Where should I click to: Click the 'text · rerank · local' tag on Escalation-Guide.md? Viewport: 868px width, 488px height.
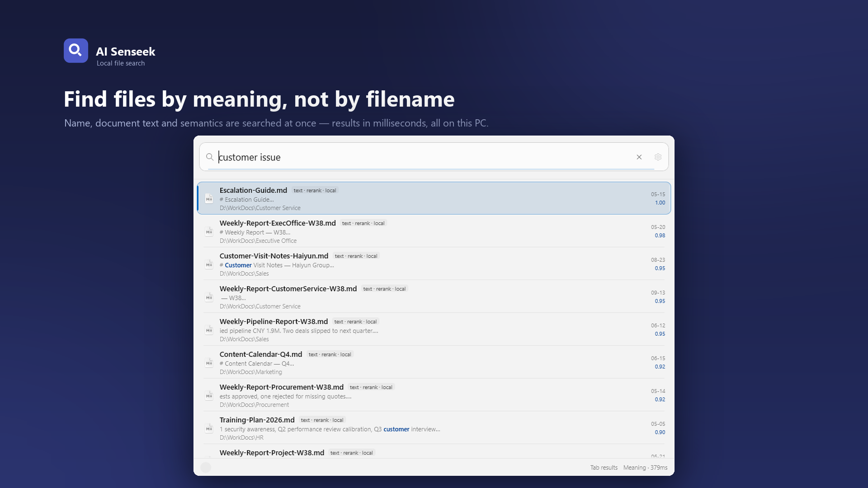tap(315, 191)
